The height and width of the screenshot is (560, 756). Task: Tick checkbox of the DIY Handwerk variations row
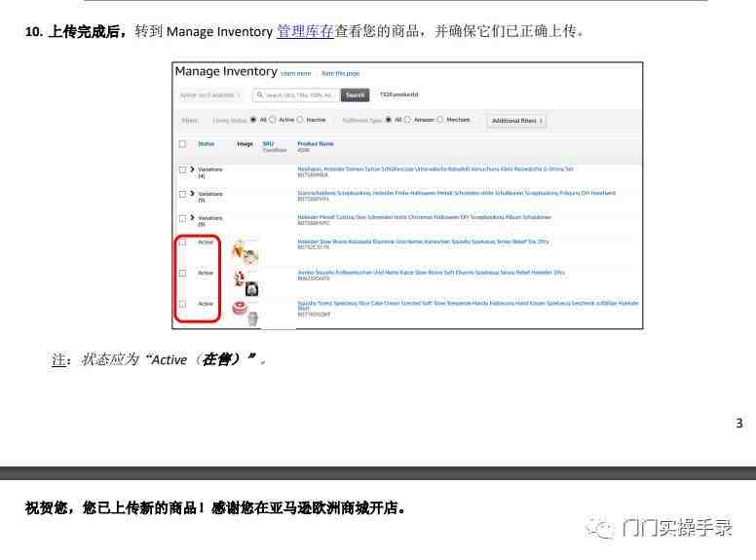point(182,194)
